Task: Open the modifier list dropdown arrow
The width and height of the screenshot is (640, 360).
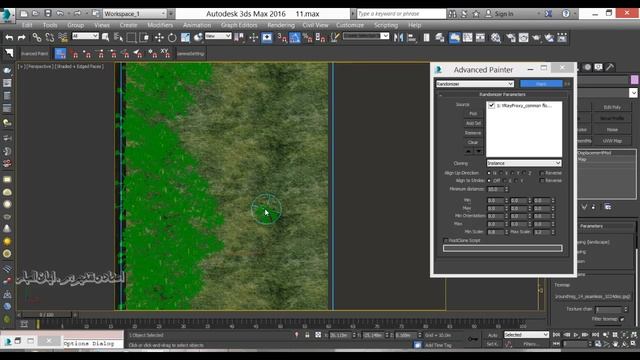Action: pos(633,93)
